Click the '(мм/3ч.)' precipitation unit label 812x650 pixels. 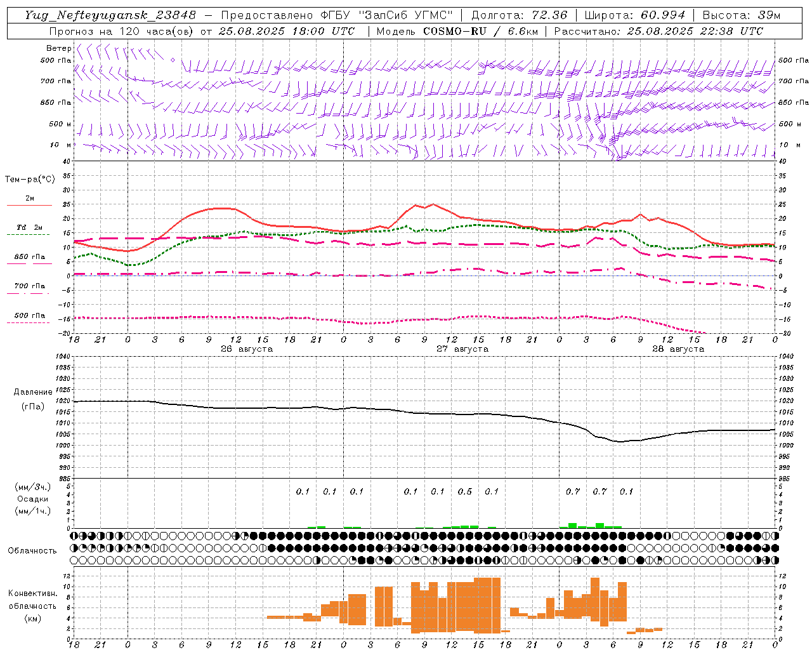(33, 487)
